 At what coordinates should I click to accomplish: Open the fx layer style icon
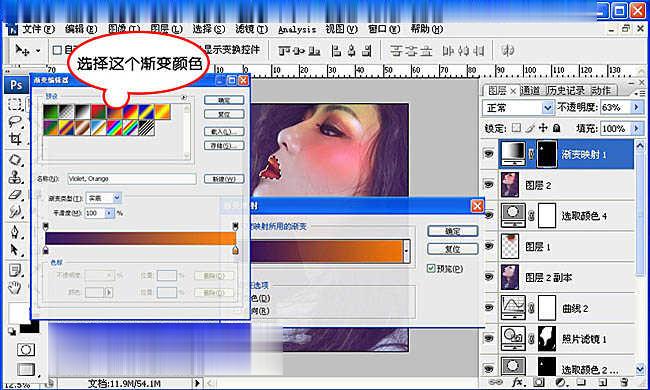(x=517, y=382)
